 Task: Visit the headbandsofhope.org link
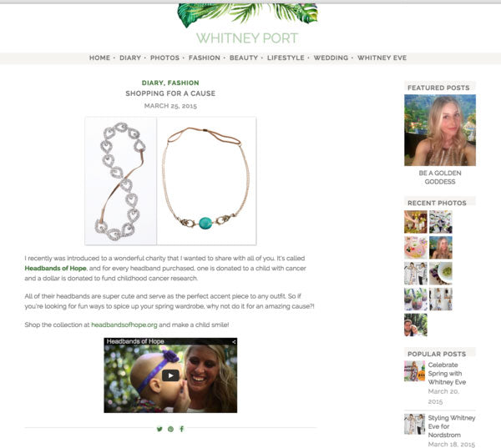124,325
